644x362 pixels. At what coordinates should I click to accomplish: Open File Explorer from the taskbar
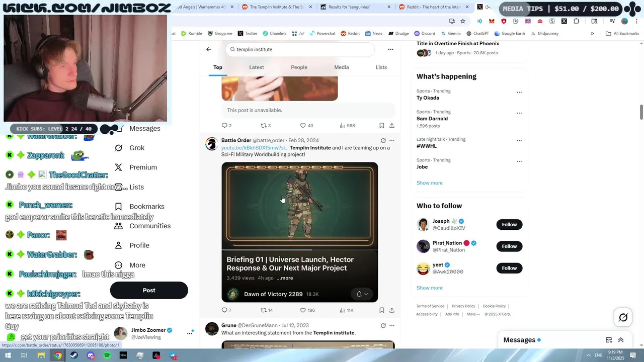click(41, 355)
